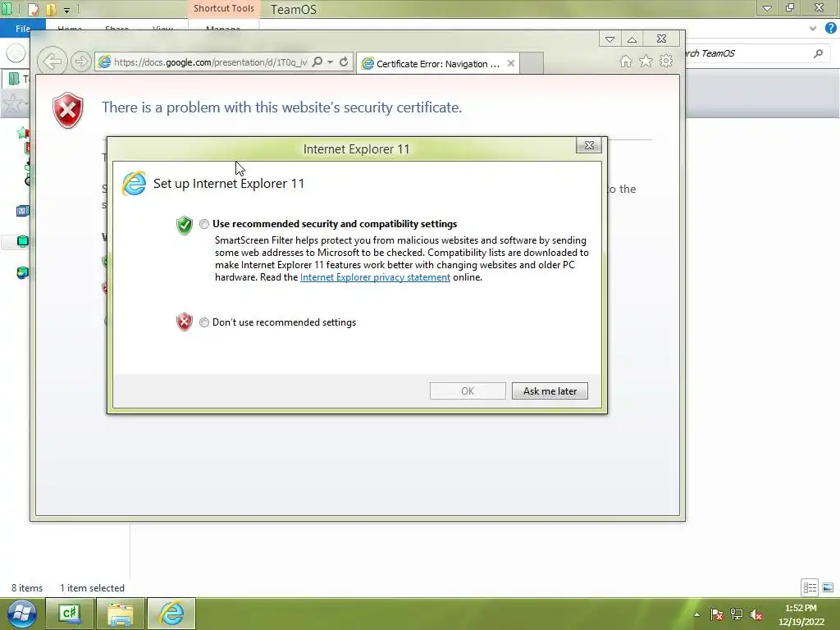Click '1 item selected' status text

coord(92,587)
